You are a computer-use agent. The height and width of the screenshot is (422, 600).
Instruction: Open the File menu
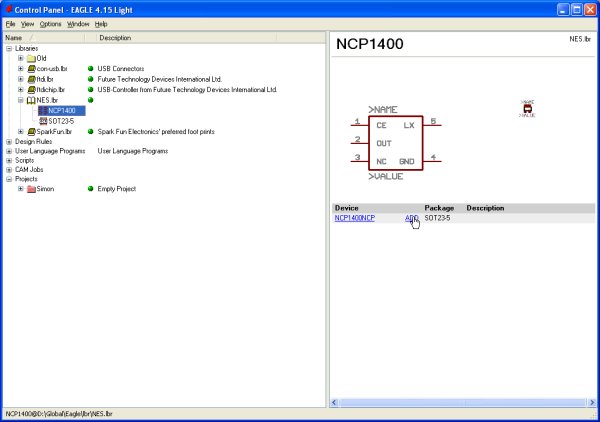coord(10,24)
